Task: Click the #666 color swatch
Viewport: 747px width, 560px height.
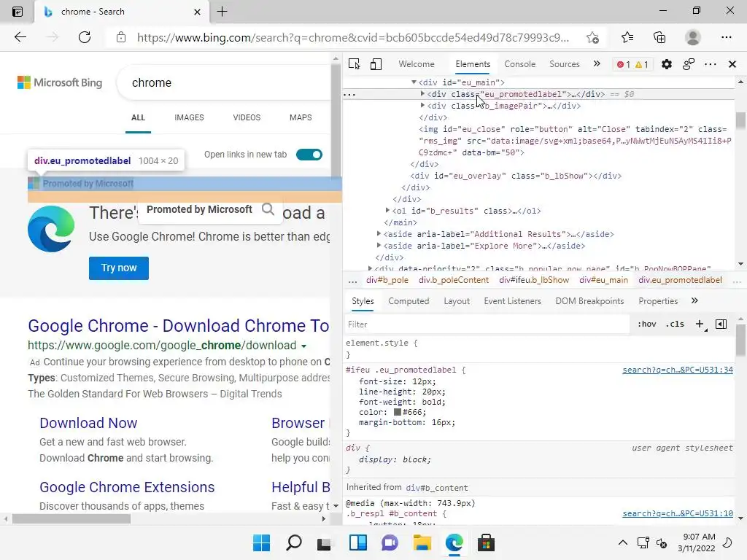Action: click(398, 412)
